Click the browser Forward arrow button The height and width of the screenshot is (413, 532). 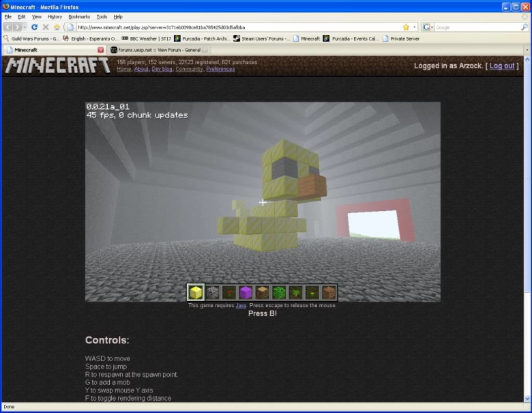point(17,27)
